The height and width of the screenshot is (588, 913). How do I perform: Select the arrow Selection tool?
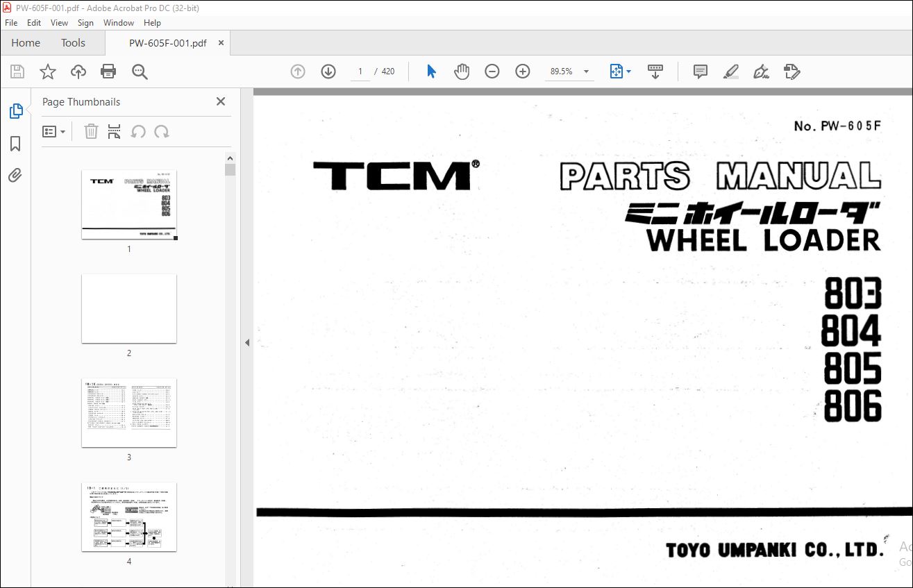(431, 72)
